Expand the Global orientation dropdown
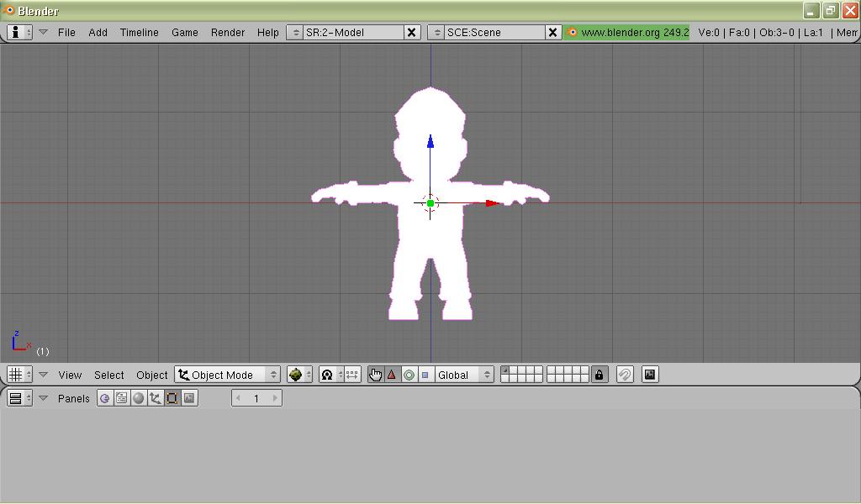The image size is (861, 504). [x=464, y=375]
